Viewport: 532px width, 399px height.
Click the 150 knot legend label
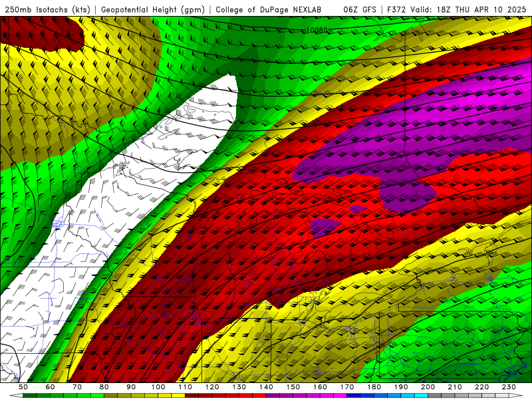(293, 387)
